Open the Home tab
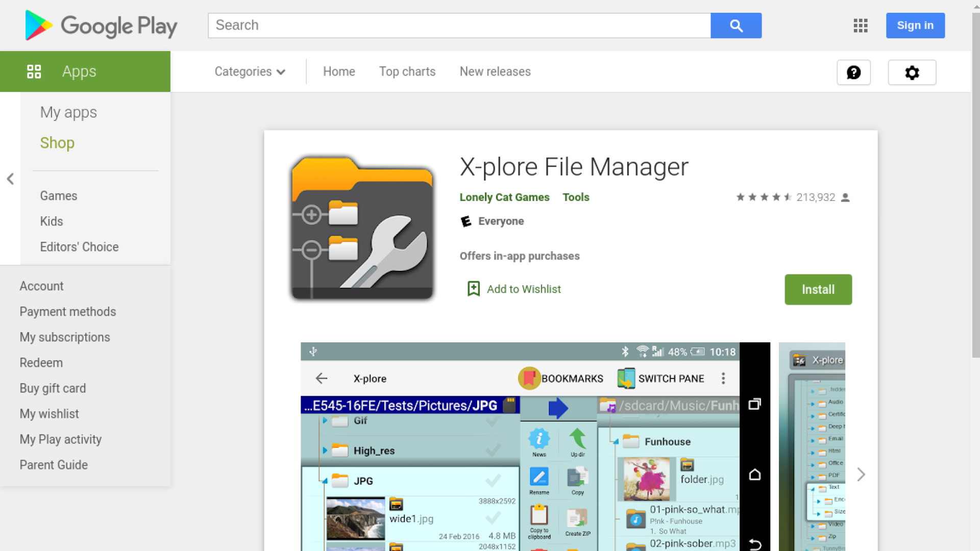 [x=338, y=71]
